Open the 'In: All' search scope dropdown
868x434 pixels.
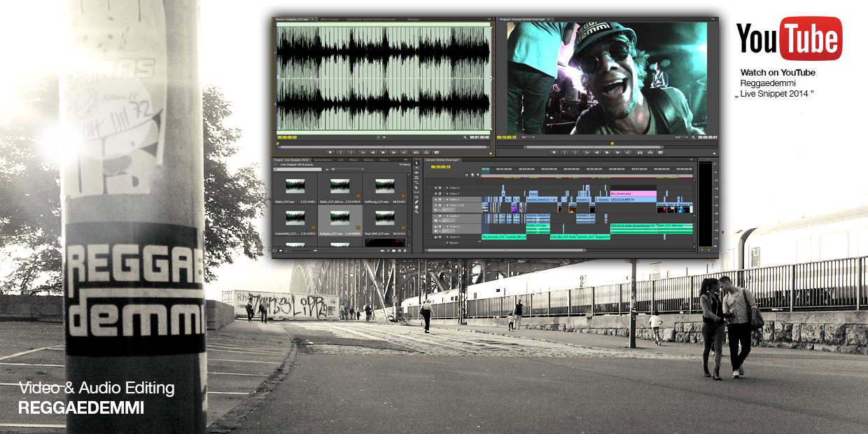coord(346,169)
